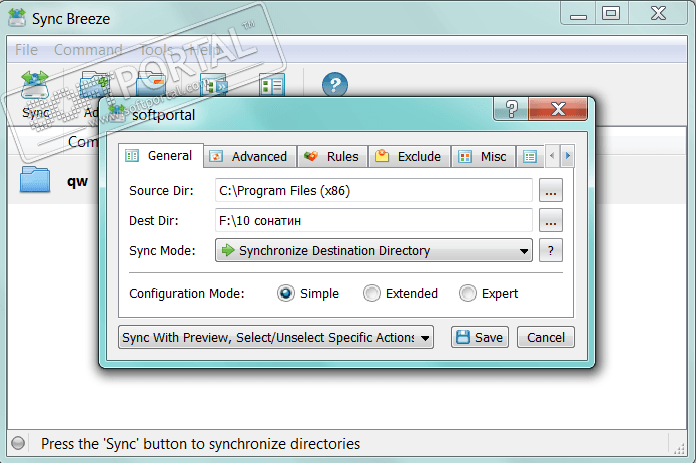Click the status bar round indicator icon
The height and width of the screenshot is (463, 696).
click(x=18, y=443)
